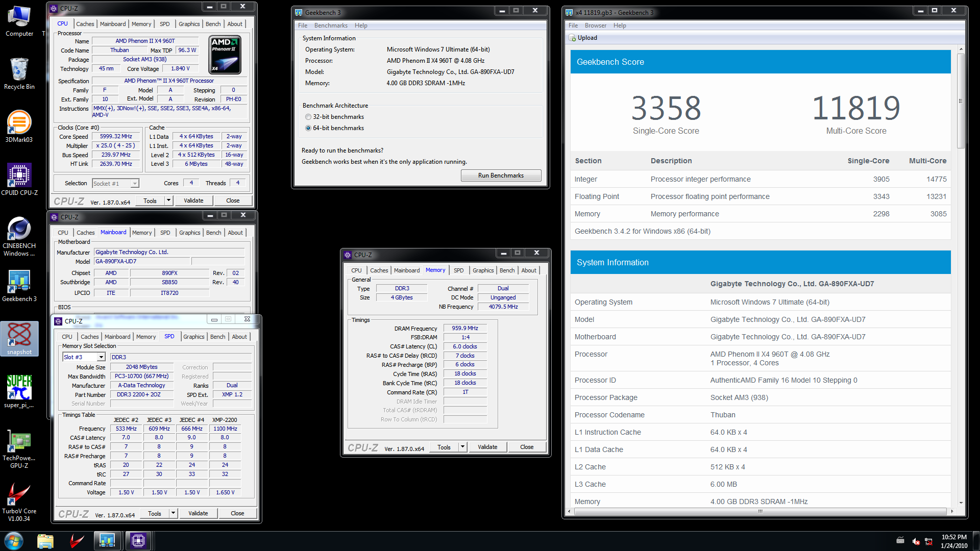Screen dimensions: 980x551
Task: Click the title icon of the Geekbench 3 window
Action: point(299,12)
